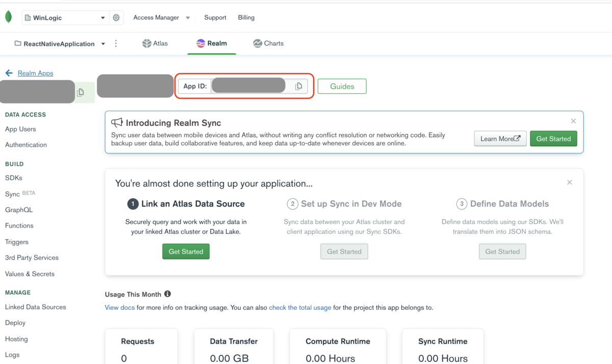Open GraphQL in the sidebar
The height and width of the screenshot is (364, 612).
tap(19, 210)
